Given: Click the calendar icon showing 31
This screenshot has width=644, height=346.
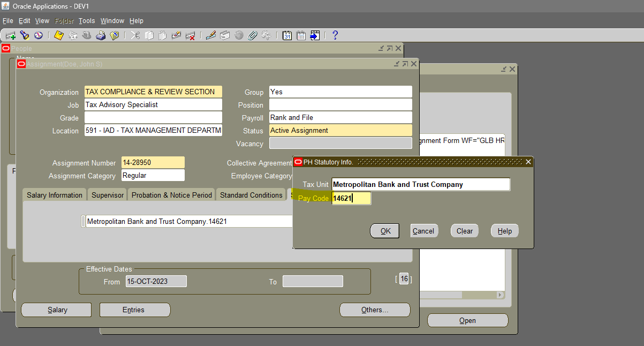Looking at the screenshot, I should [x=287, y=35].
